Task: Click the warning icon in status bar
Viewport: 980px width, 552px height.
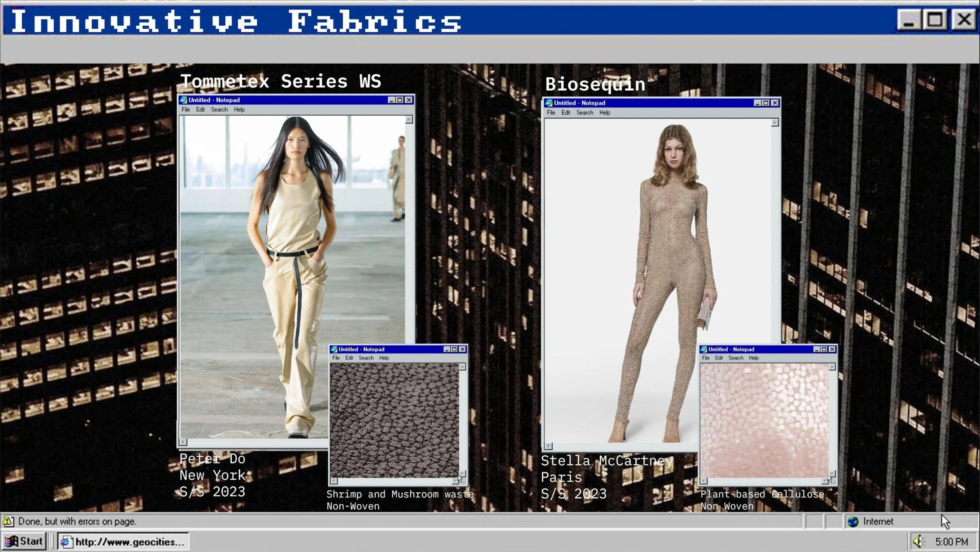Action: click(8, 521)
